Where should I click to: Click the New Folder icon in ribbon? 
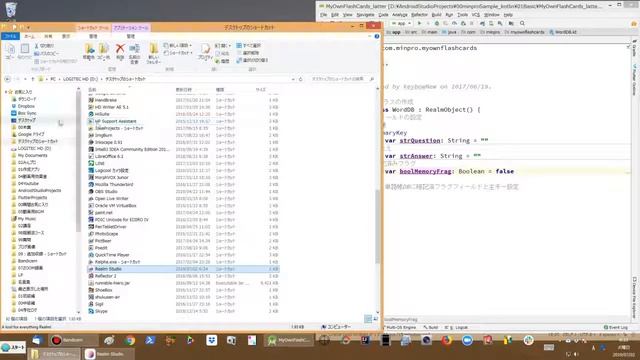[153, 49]
